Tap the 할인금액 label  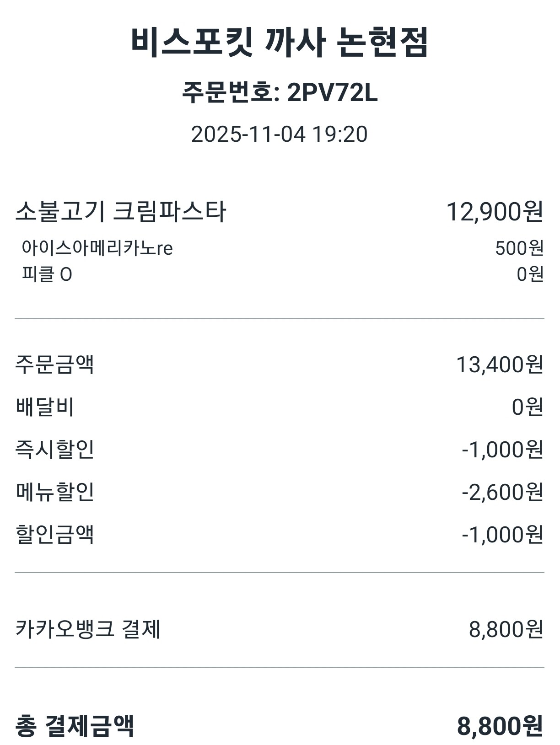coord(55,535)
